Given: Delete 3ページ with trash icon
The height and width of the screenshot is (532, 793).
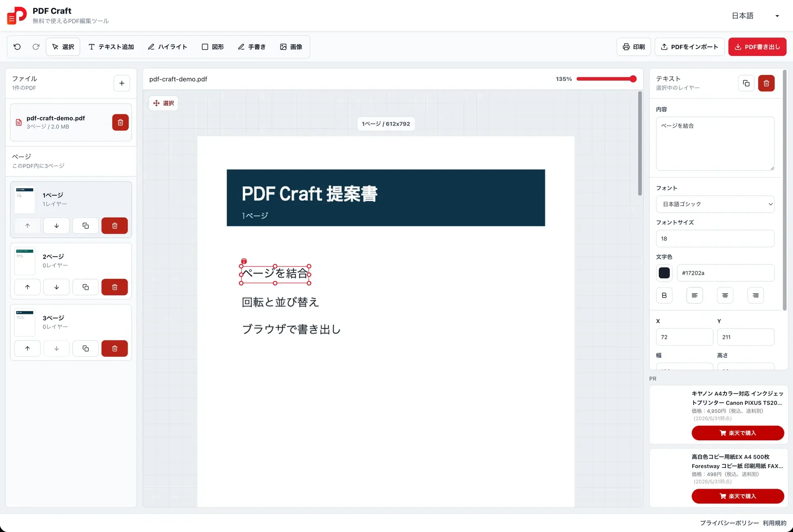Looking at the screenshot, I should [114, 349].
